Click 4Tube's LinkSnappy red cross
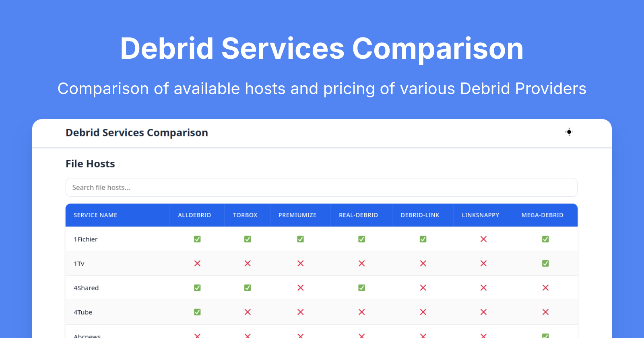The height and width of the screenshot is (338, 644). coord(483,312)
